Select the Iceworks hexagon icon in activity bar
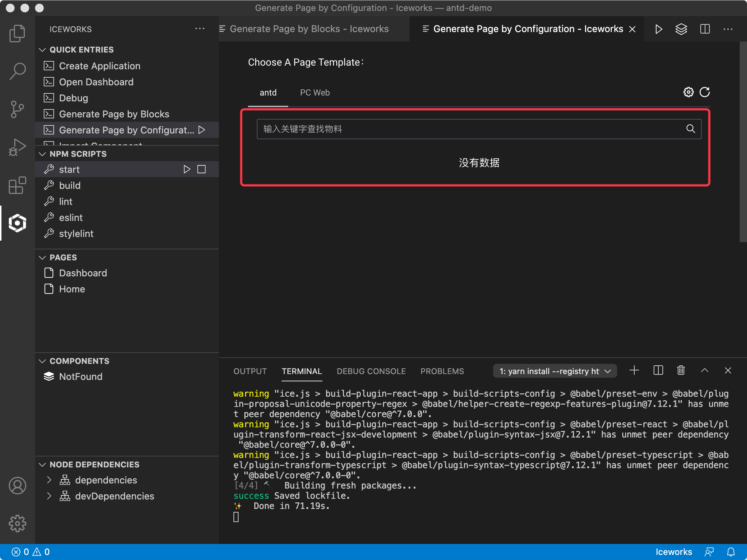 click(17, 223)
